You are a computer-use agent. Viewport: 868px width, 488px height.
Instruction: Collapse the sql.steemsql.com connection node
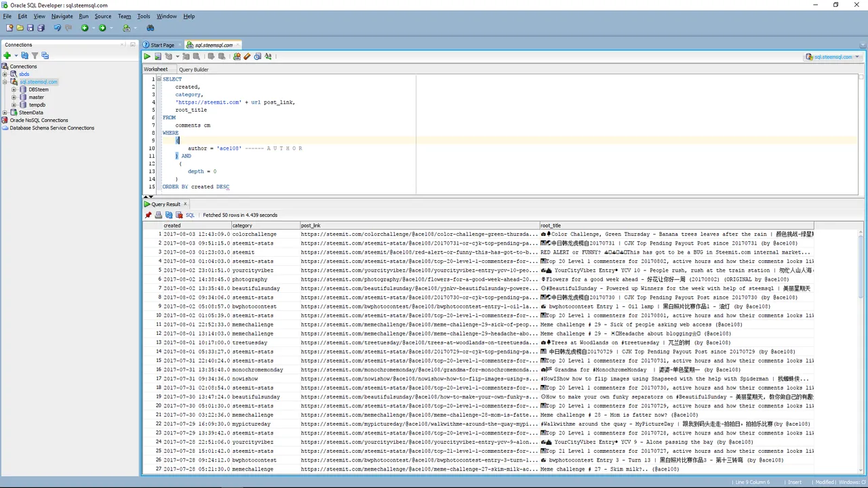(5, 82)
